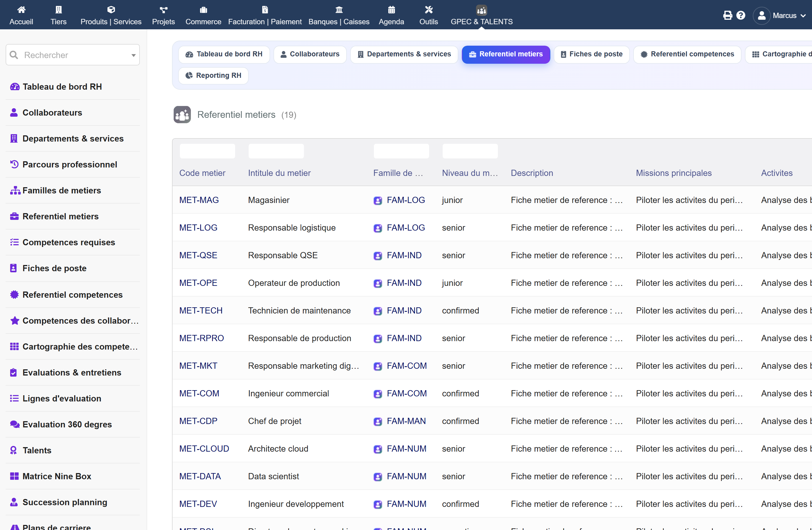Click the sidebar Collaborateurs person icon
This screenshot has width=812, height=530.
click(14, 112)
